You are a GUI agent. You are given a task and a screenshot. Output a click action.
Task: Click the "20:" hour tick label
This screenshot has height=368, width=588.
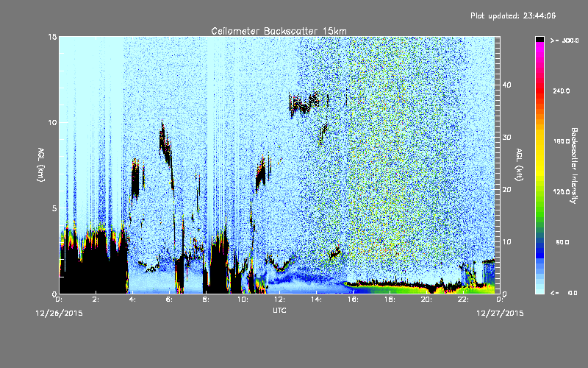(426, 300)
